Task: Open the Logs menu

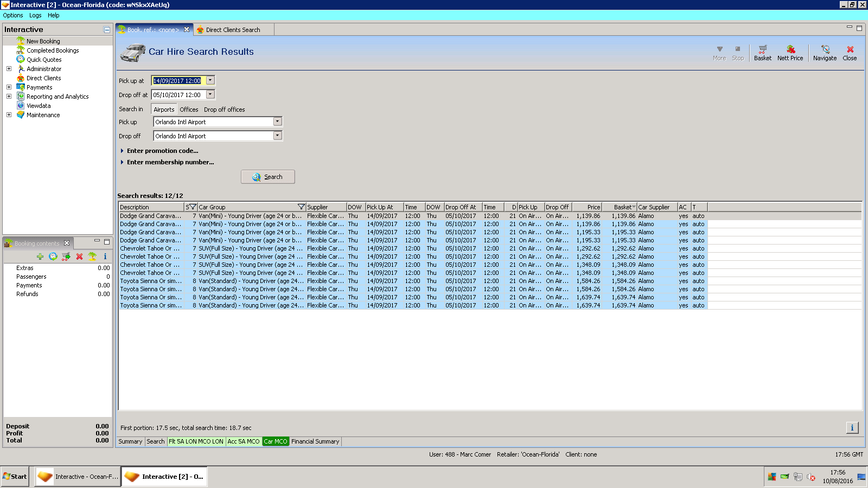Action: point(35,15)
